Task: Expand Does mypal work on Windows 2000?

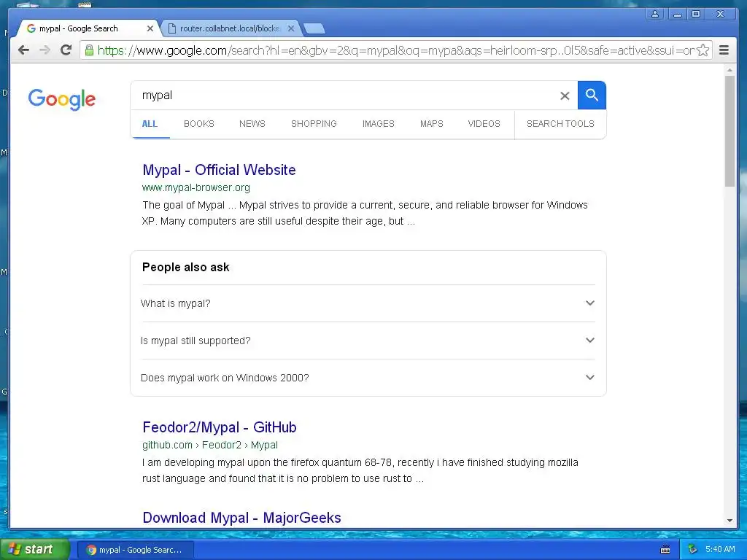Action: tap(368, 378)
